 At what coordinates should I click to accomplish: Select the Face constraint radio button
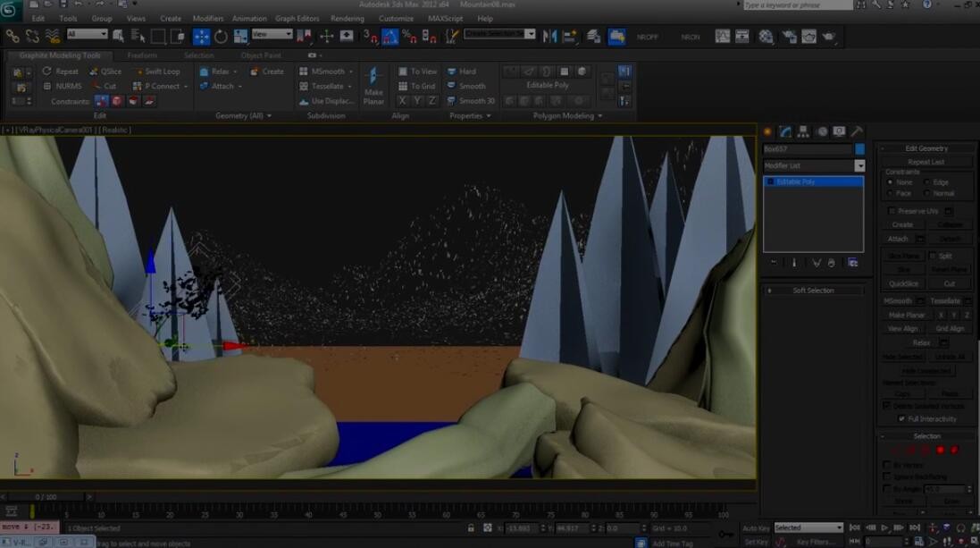click(x=890, y=193)
